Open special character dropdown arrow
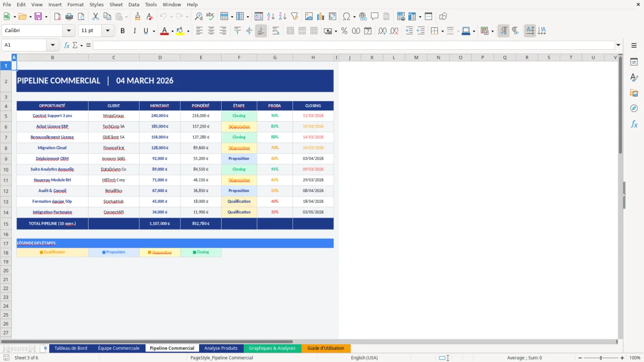The image size is (644, 362). click(354, 17)
